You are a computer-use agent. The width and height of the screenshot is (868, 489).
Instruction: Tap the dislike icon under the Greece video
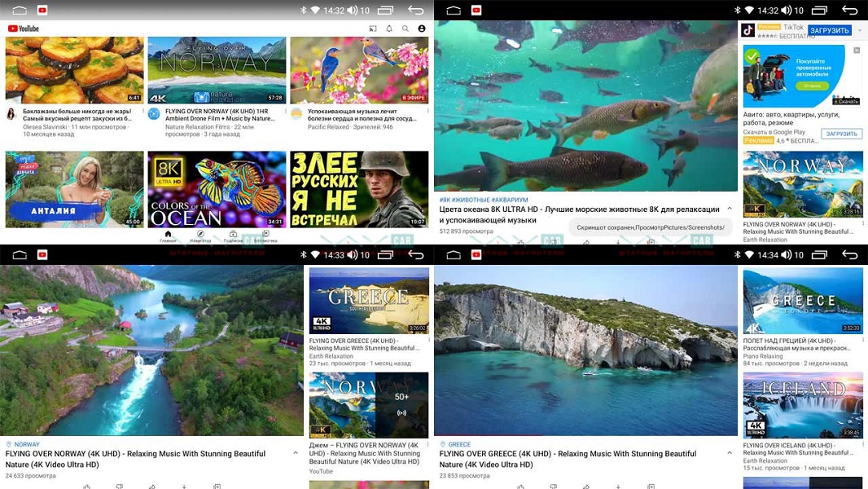tap(554, 486)
